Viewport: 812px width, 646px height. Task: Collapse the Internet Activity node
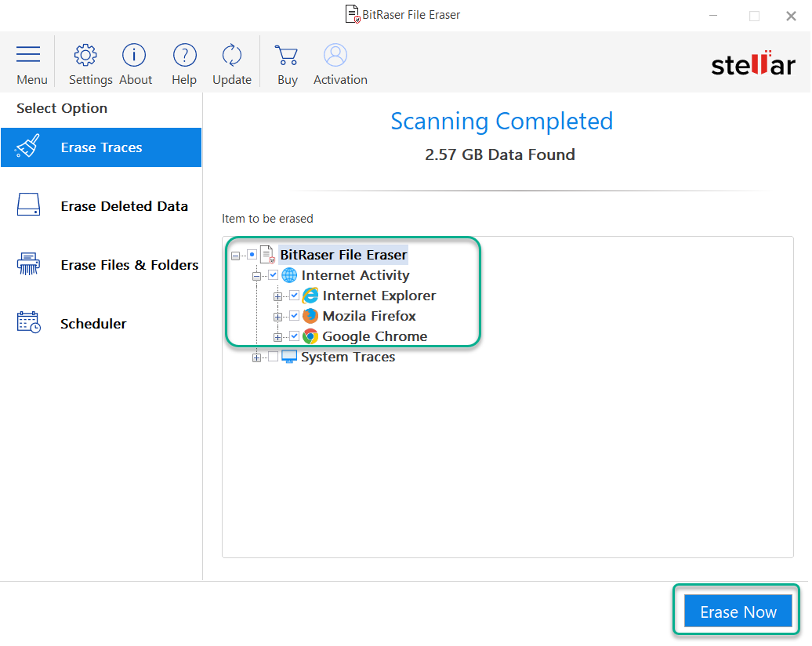pos(257,276)
